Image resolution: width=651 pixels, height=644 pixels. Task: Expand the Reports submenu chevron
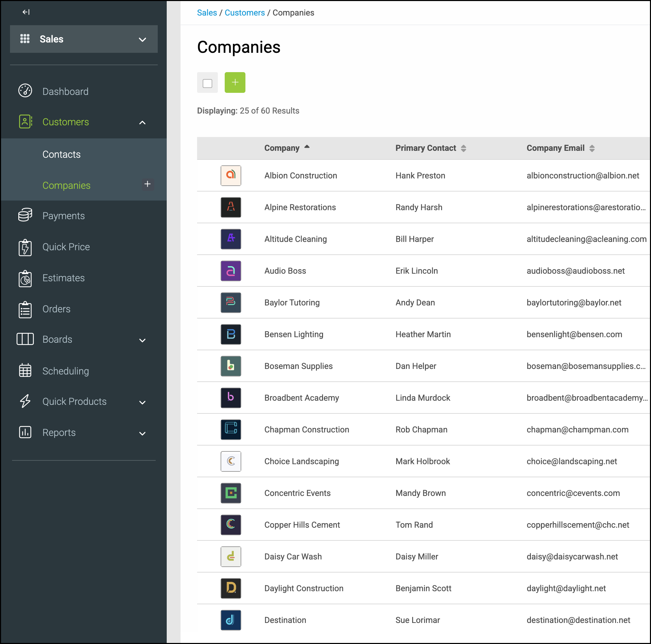(142, 433)
